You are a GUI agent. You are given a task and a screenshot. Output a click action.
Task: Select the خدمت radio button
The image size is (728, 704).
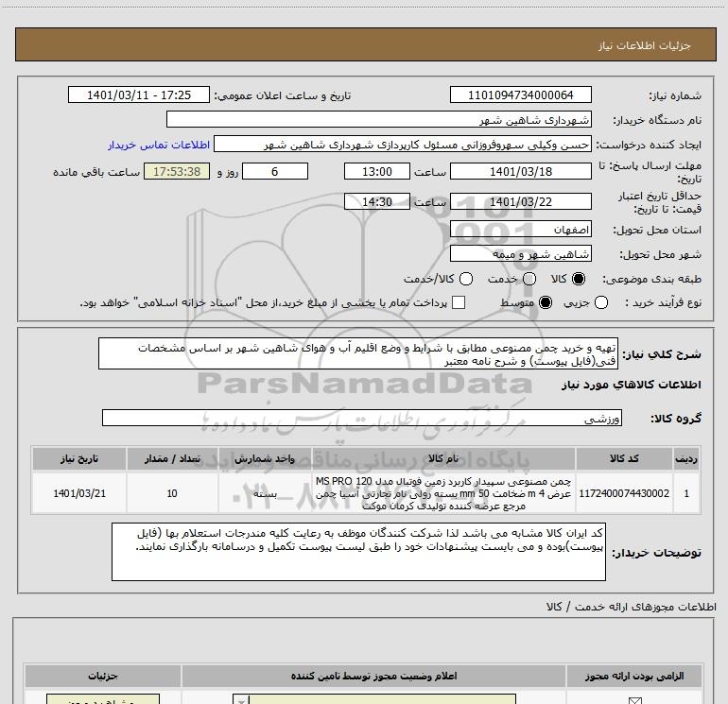(x=529, y=279)
